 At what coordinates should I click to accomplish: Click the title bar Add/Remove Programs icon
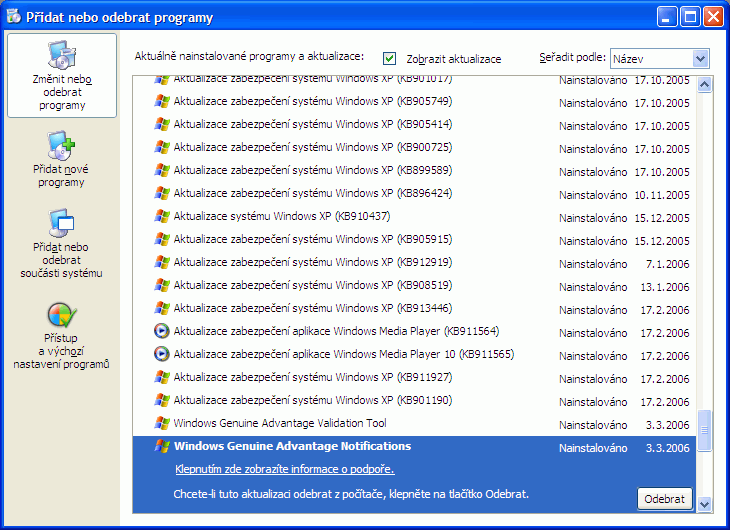[x=14, y=17]
